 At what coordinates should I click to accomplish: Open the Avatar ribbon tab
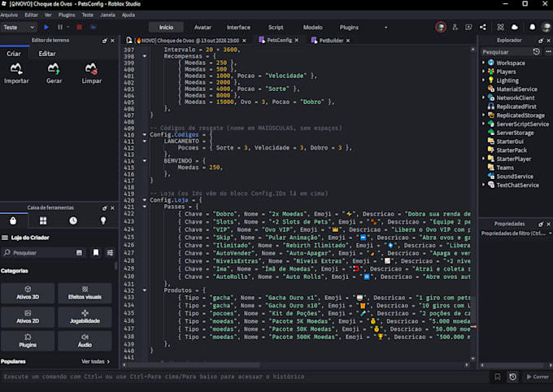pyautogui.click(x=202, y=27)
